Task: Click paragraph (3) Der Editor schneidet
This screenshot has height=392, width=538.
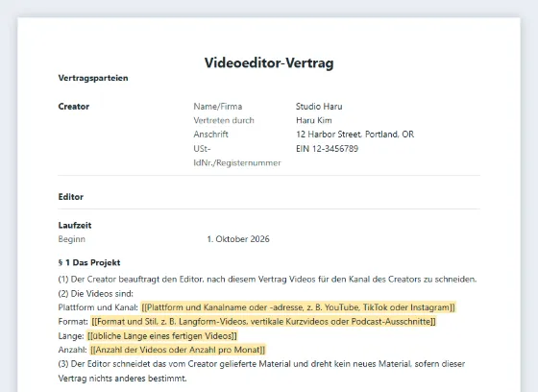Action: point(261,371)
